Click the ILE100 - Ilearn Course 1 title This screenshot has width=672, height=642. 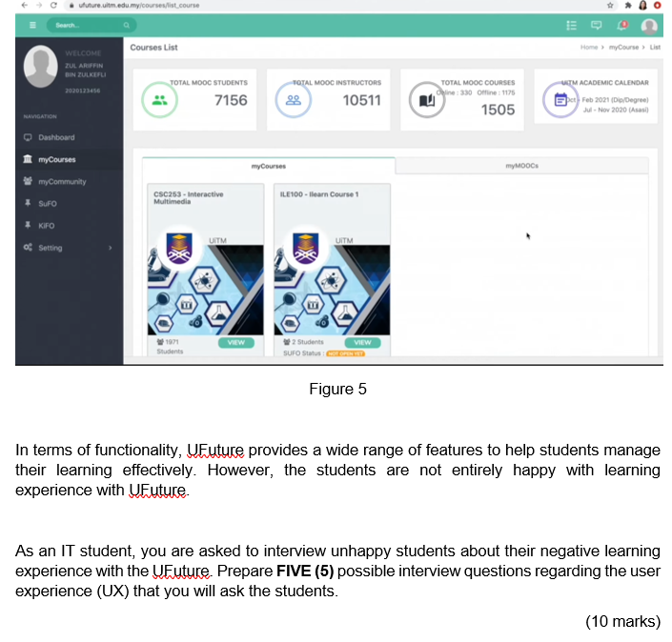coord(319,194)
